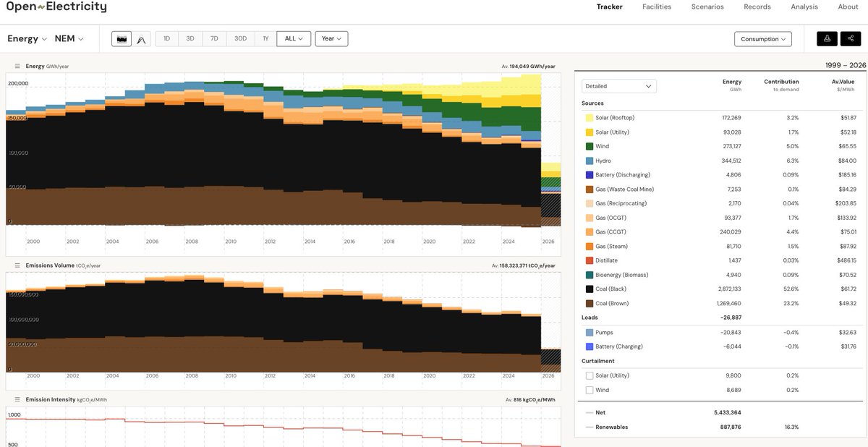
Task: Select the 7D range button
Action: 214,39
